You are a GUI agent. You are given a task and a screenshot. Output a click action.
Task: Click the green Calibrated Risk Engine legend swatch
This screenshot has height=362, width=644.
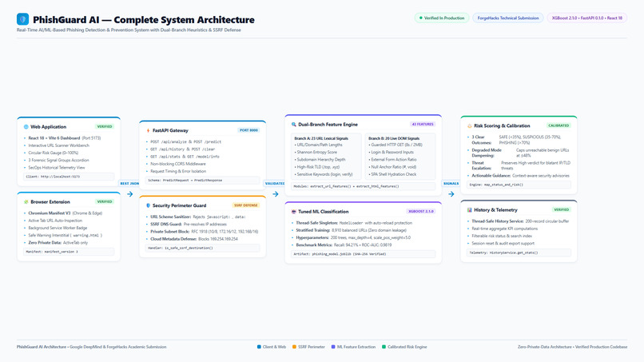coord(384,347)
